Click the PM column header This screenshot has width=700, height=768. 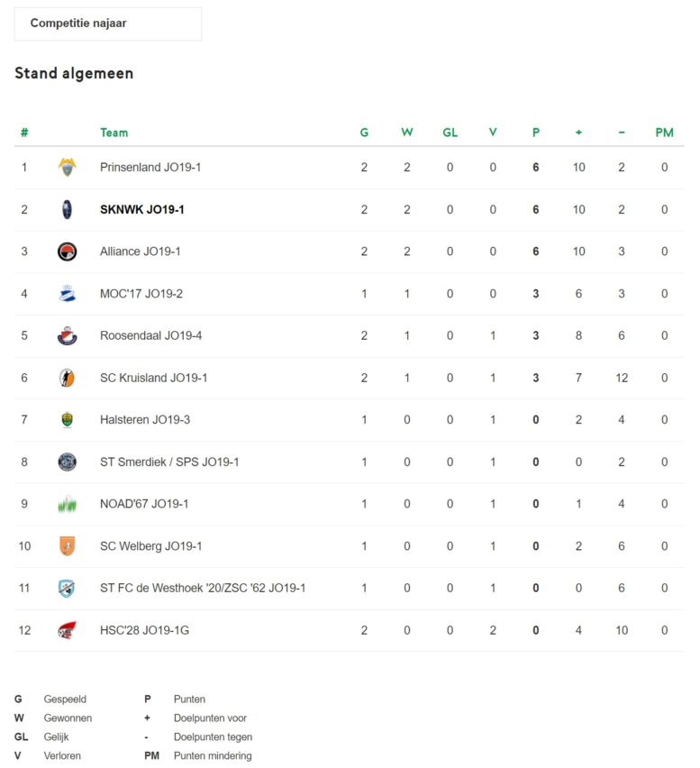(664, 133)
